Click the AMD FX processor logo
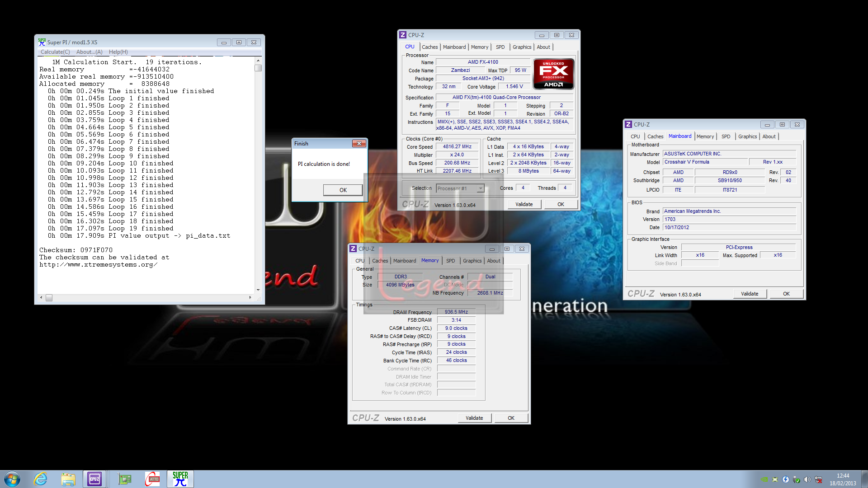This screenshot has width=868, height=488. (x=553, y=74)
